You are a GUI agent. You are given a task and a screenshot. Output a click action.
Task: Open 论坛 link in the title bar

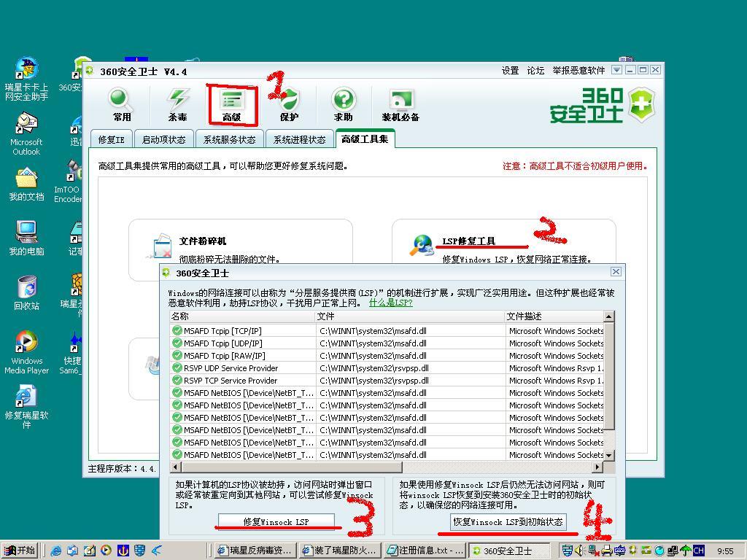535,71
